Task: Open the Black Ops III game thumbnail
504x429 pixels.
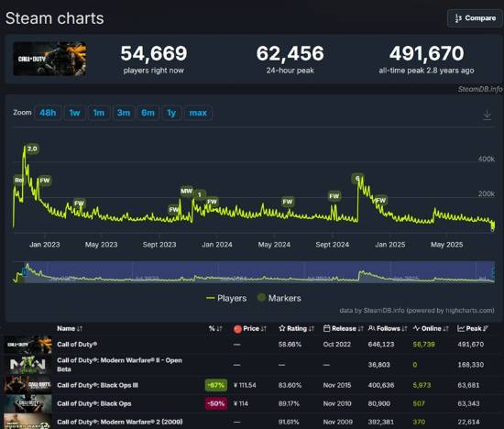Action: point(28,385)
